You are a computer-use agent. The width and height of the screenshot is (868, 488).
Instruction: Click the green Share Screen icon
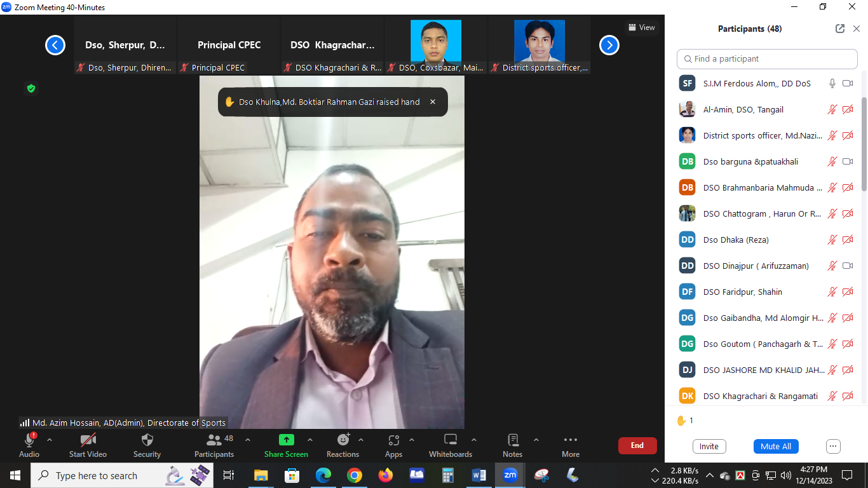point(287,440)
